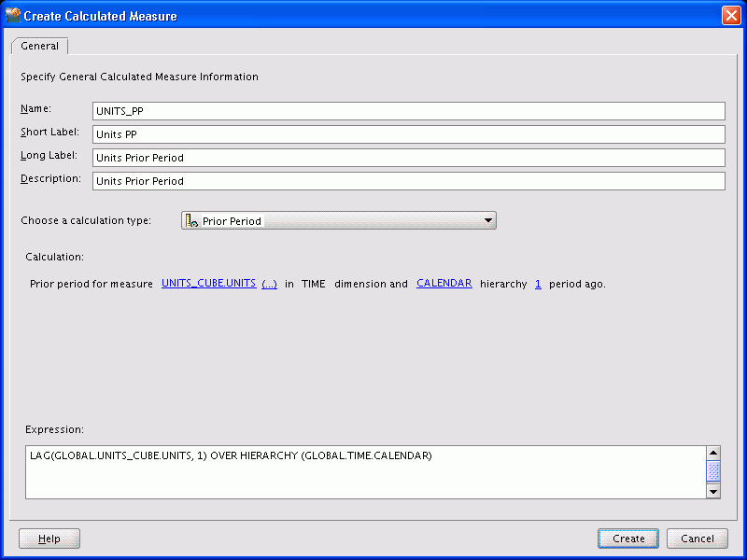Click the Expression scrollbar down arrow
Image resolution: width=747 pixels, height=560 pixels.
(713, 490)
